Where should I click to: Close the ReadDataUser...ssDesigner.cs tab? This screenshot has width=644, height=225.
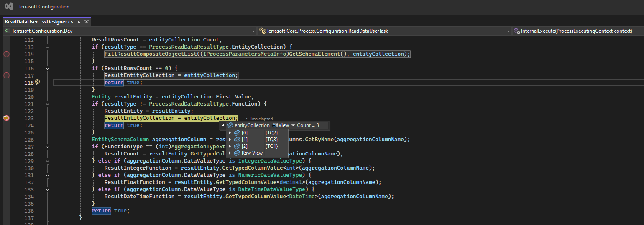click(x=87, y=22)
